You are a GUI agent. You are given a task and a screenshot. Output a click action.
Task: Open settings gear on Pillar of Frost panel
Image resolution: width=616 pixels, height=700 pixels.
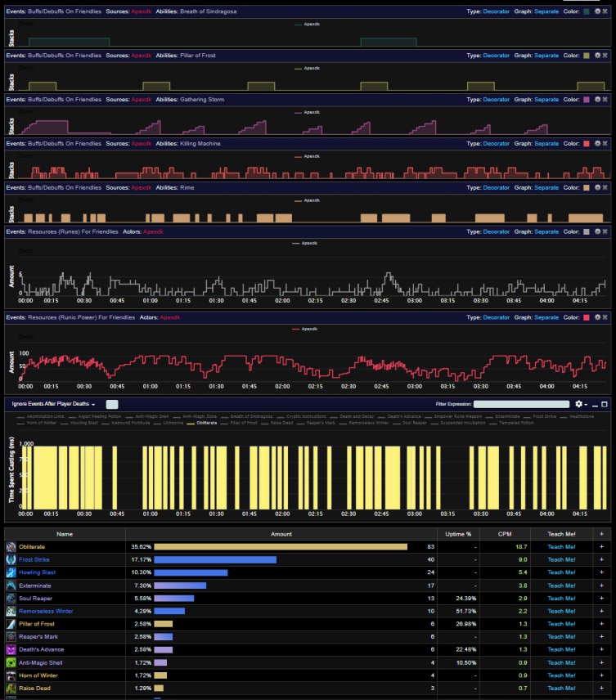pyautogui.click(x=597, y=56)
